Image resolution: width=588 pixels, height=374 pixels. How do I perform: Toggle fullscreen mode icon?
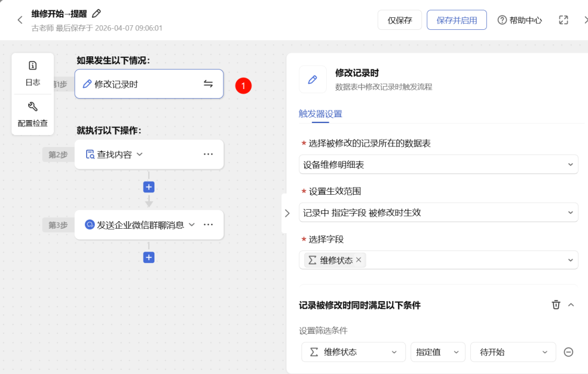pyautogui.click(x=563, y=20)
